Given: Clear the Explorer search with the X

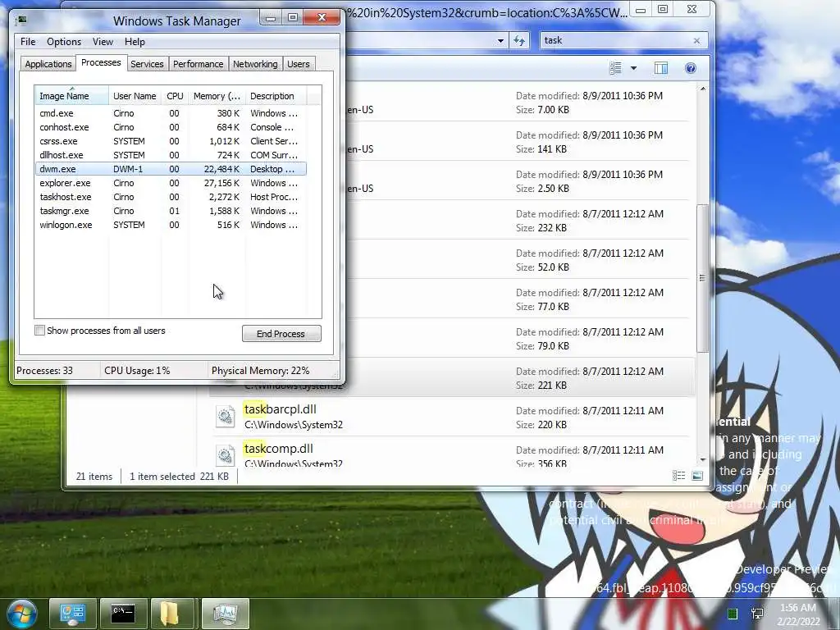Looking at the screenshot, I should tap(696, 41).
